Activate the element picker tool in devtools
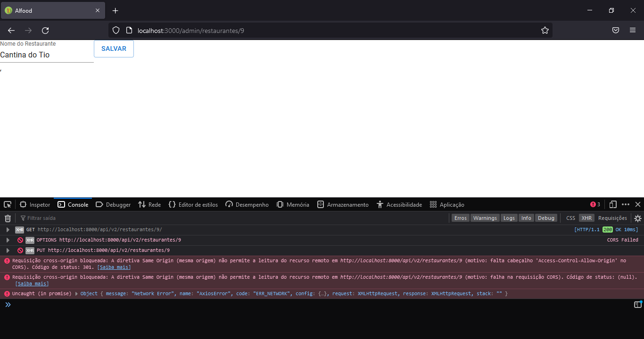The image size is (644, 339). (x=8, y=204)
